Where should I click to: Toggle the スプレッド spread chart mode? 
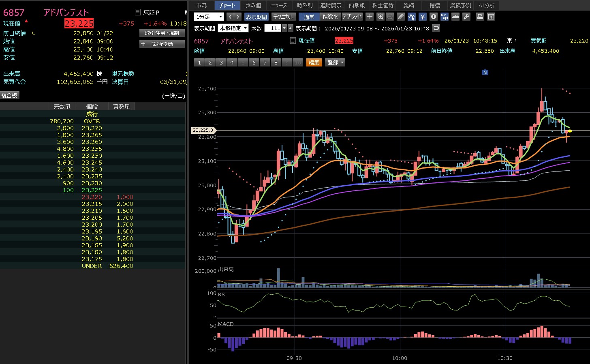pyautogui.click(x=352, y=17)
